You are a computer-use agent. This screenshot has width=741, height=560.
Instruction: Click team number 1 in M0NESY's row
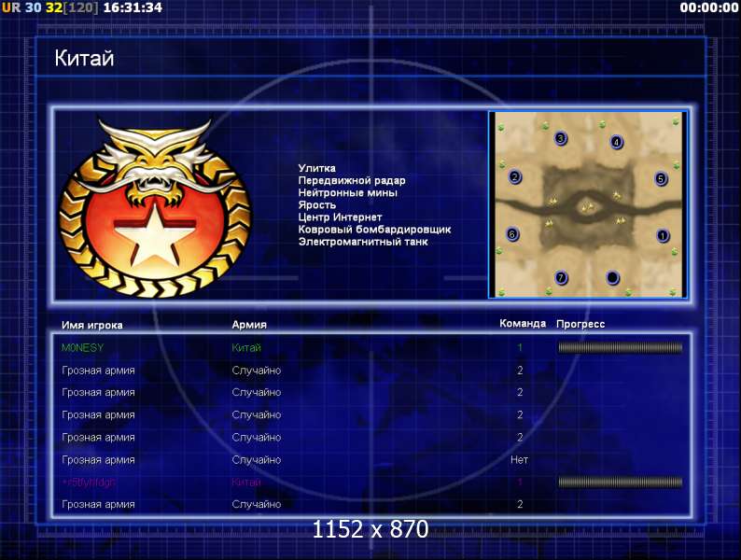click(520, 348)
